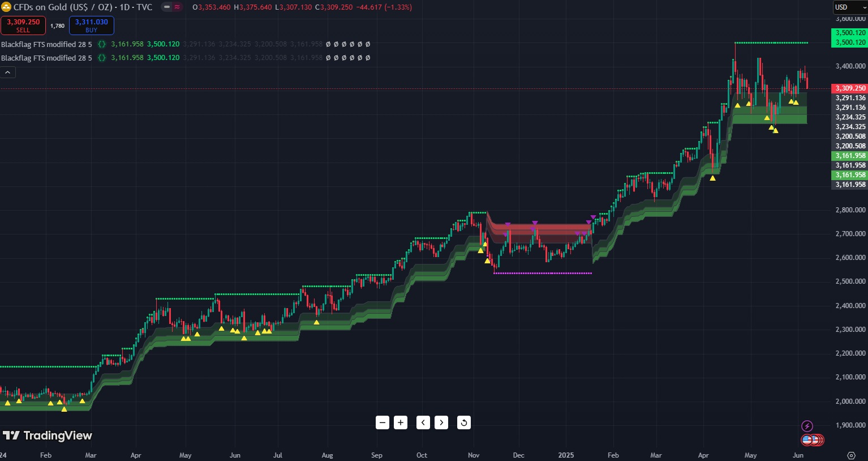Click the grey dash market status pill
The image size is (868, 461).
pyautogui.click(x=167, y=7)
